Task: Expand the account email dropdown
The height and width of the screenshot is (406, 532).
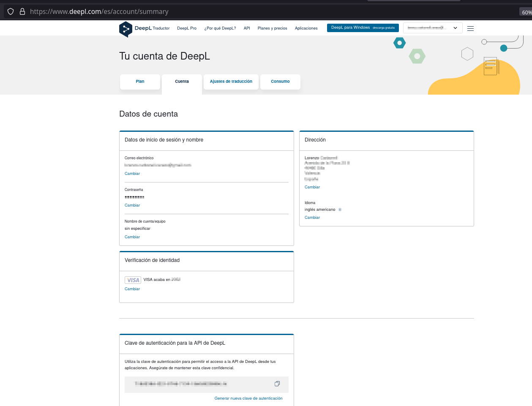Action: [x=433, y=28]
